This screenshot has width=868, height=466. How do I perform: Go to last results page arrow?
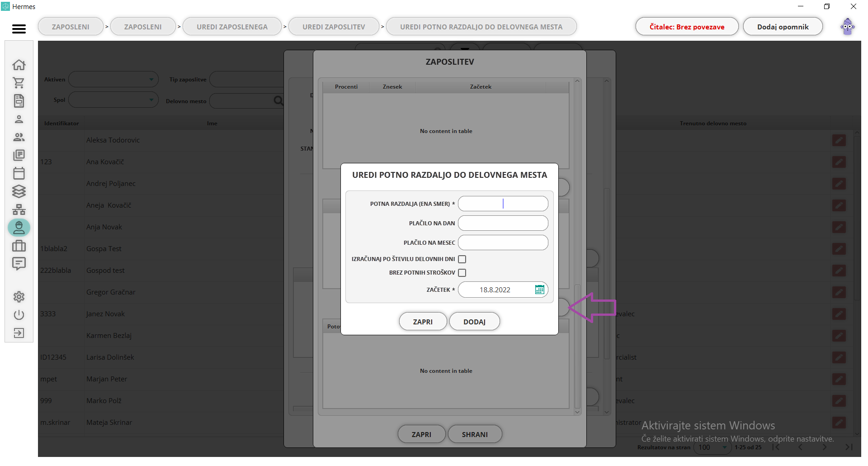[x=849, y=447]
